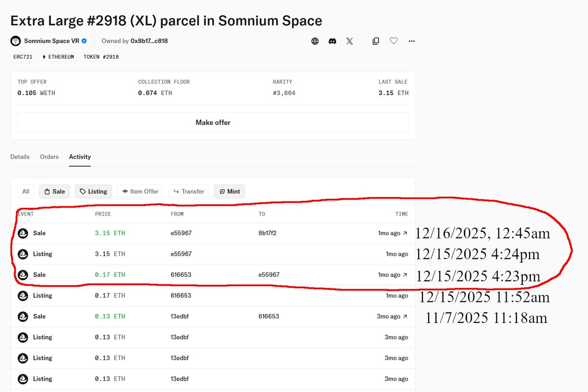Screen dimensions: 588x392
Task: Click the EVENT column header
Action: [x=26, y=214]
